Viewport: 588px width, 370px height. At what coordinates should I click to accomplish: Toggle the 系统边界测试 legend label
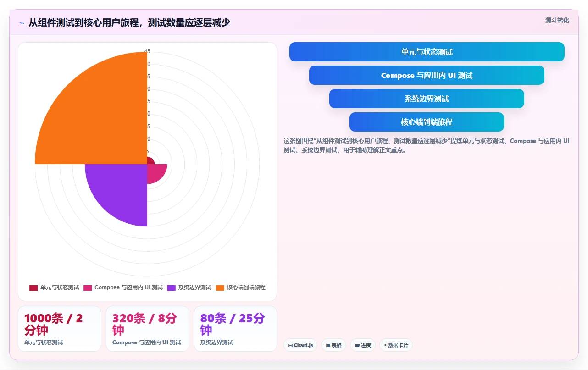pyautogui.click(x=195, y=287)
